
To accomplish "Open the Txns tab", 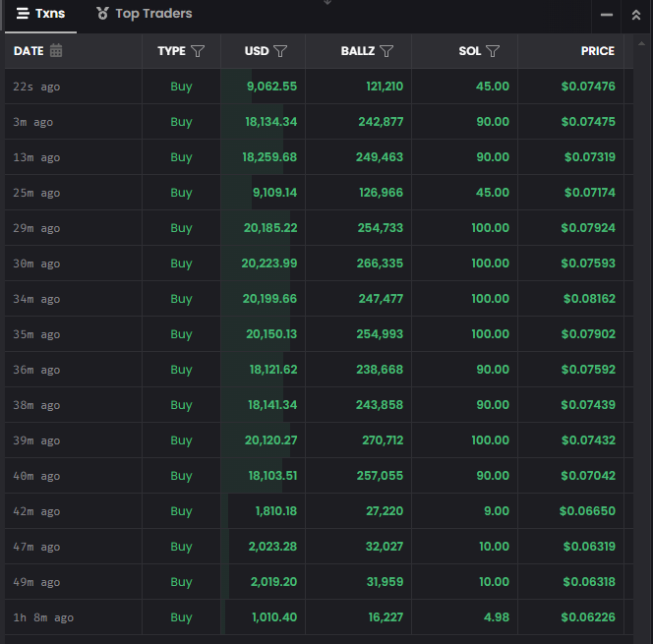I will [x=40, y=14].
